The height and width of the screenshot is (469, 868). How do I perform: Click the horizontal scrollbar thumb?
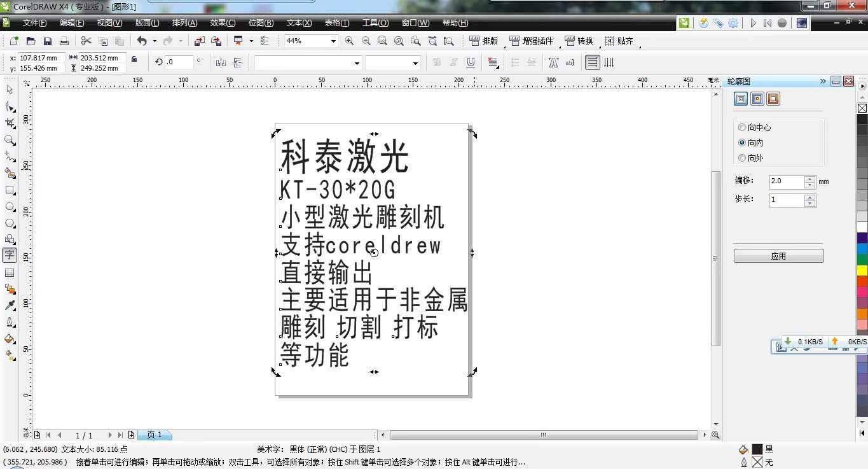pyautogui.click(x=544, y=435)
